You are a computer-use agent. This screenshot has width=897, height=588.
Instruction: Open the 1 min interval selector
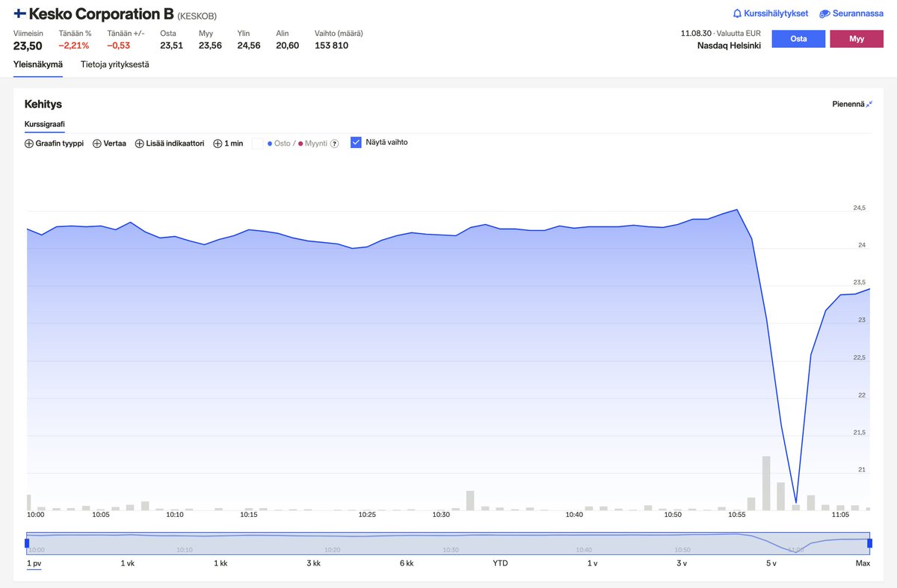(228, 143)
